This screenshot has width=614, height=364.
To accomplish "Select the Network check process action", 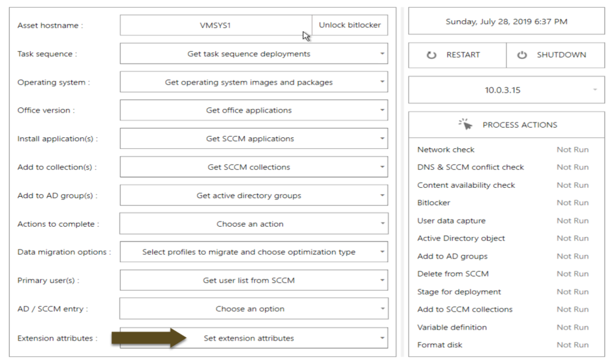I will [446, 149].
